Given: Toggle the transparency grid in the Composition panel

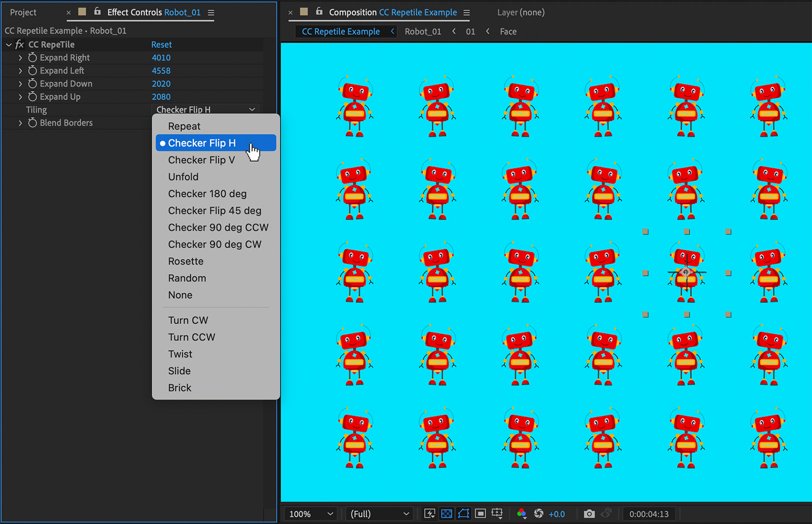Looking at the screenshot, I should (x=447, y=513).
